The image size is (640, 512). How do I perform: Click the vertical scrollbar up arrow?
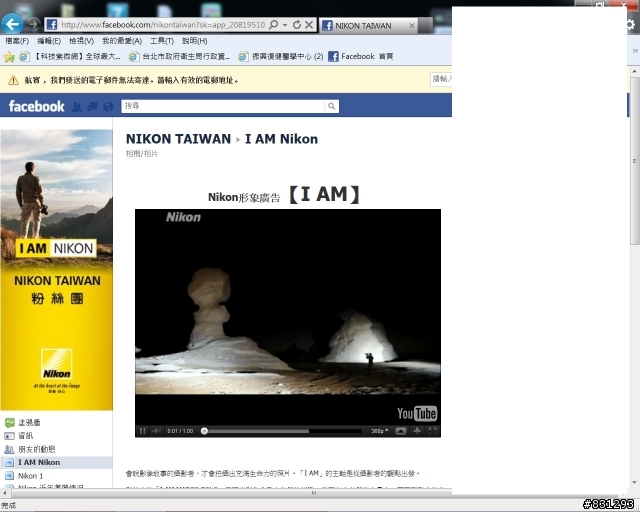point(635,71)
